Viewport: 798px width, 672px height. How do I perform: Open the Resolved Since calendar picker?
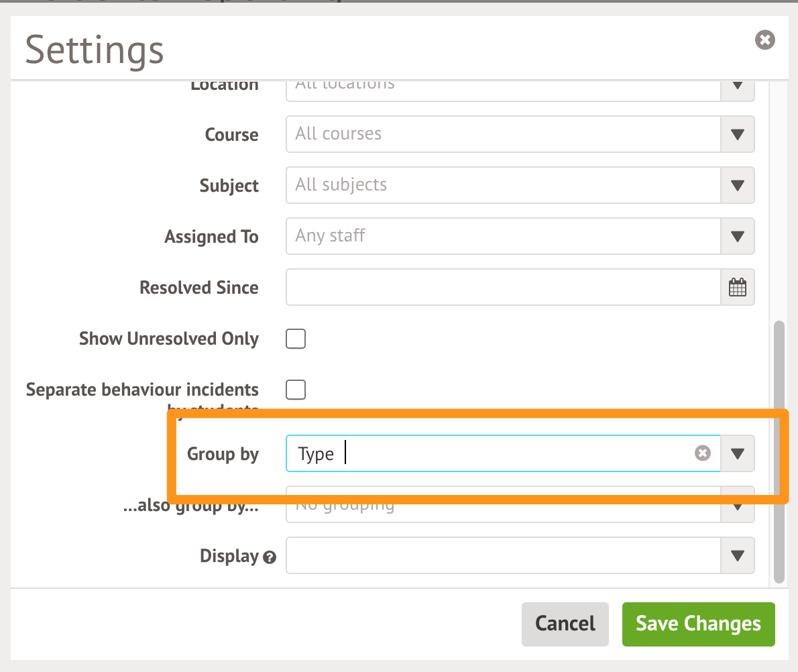(x=737, y=288)
